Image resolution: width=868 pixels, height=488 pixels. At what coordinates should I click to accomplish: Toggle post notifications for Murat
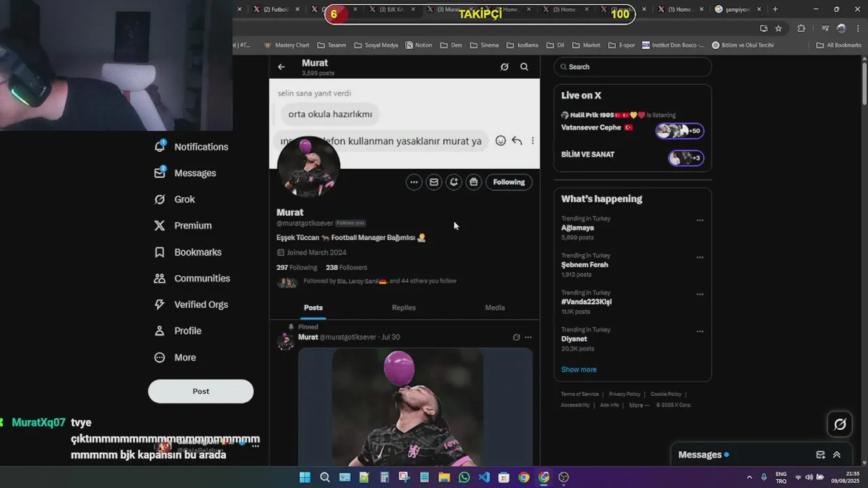[x=454, y=182]
